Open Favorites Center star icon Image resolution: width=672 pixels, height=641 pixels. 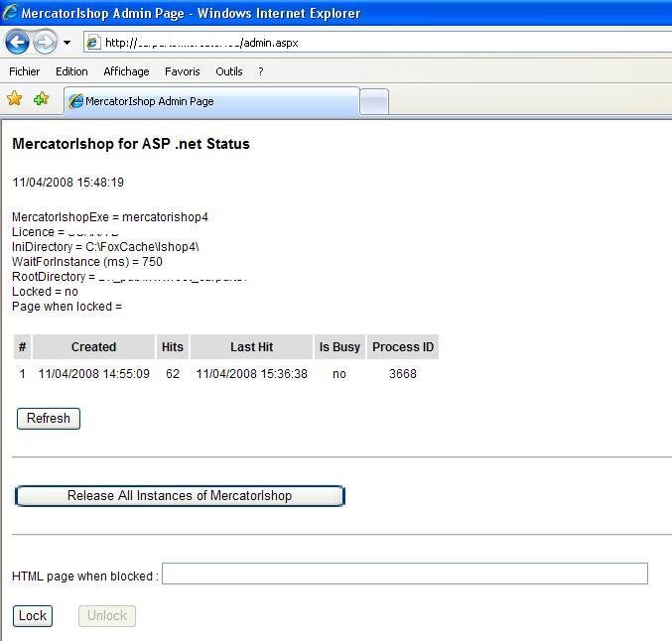(15, 98)
